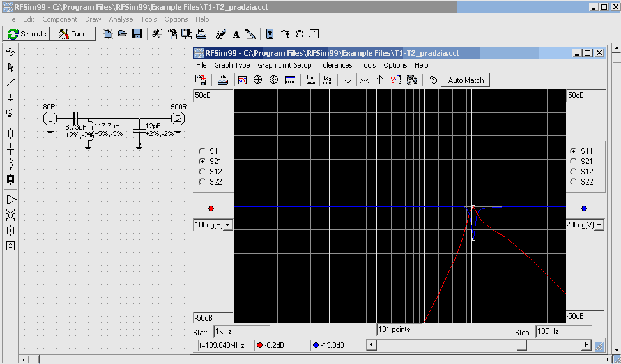Save the circuit with floppy icon
Viewport: 621px width, 364px height.
pos(137,34)
